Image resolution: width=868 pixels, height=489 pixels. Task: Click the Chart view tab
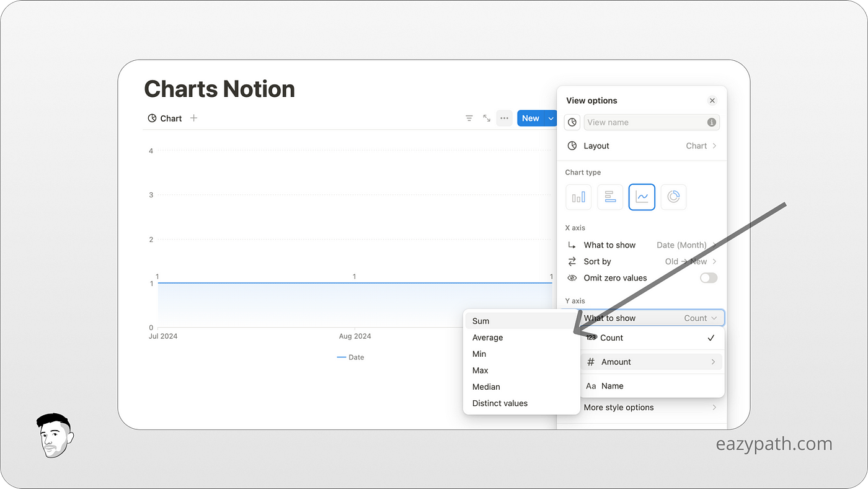click(x=165, y=118)
